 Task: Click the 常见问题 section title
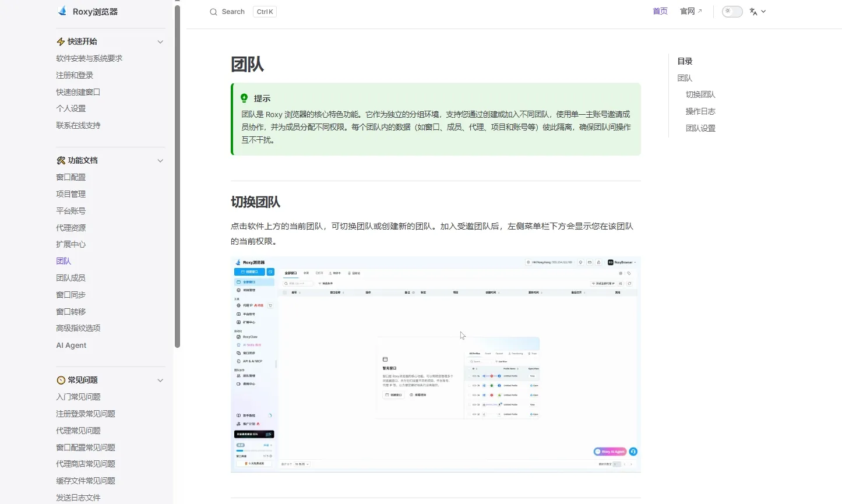[83, 380]
